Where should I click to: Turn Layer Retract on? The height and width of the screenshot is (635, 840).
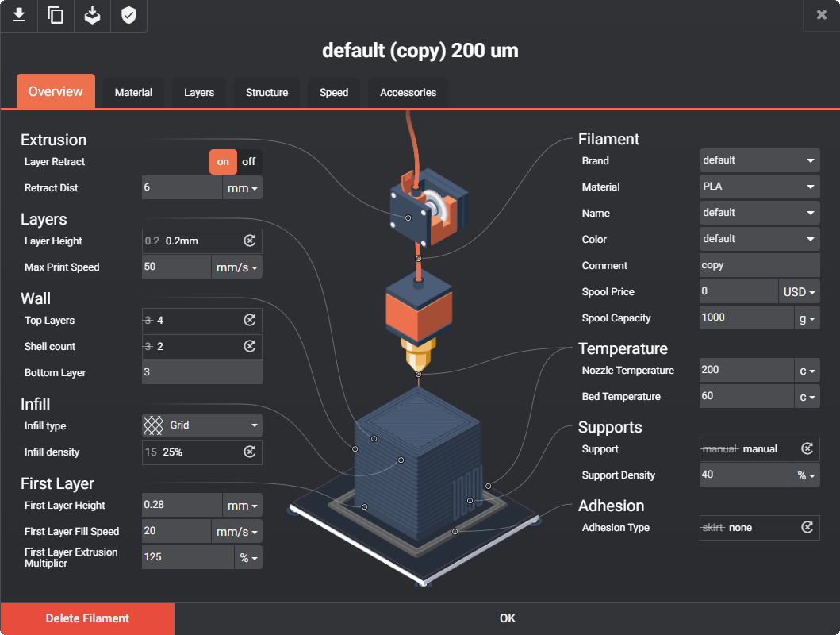(223, 162)
